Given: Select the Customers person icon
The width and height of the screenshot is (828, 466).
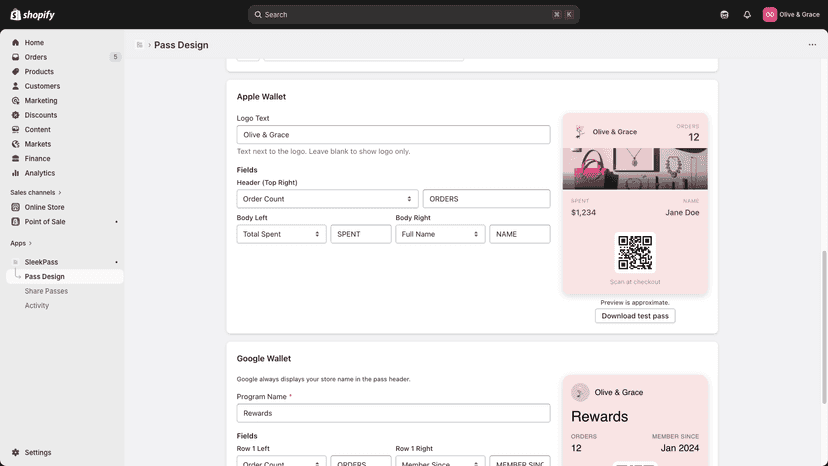Looking at the screenshot, I should click(15, 86).
